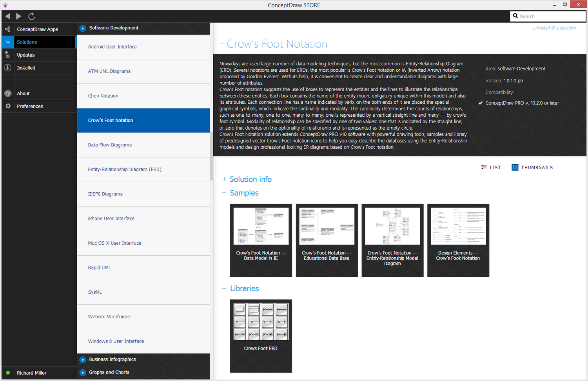Click the Installed download icon
The image size is (588, 381).
7,68
